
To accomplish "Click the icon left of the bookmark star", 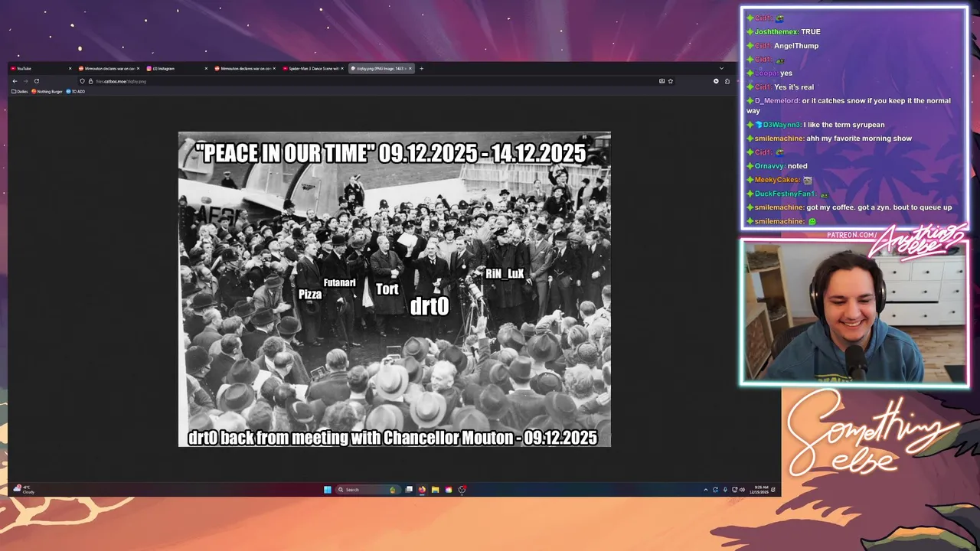I will click(661, 81).
